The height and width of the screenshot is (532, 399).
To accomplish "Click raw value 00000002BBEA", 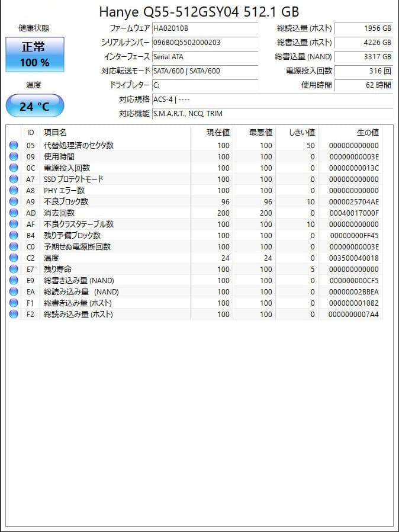I will coord(354,291).
